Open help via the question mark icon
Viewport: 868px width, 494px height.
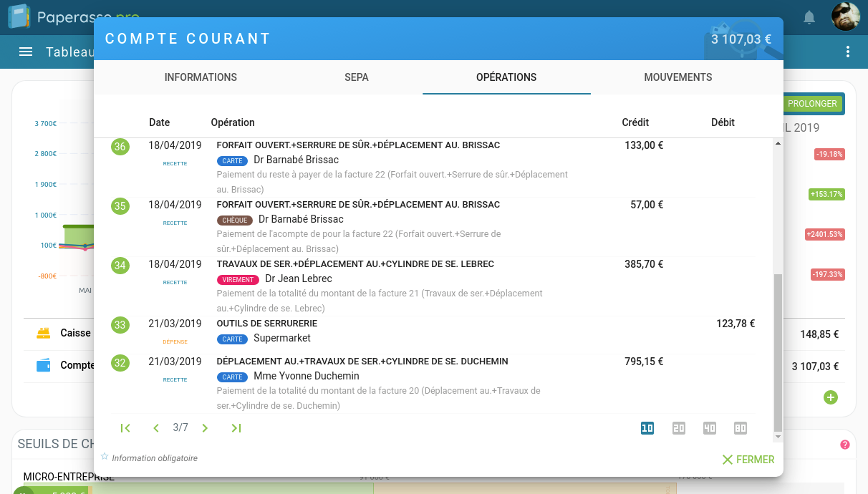(x=846, y=444)
